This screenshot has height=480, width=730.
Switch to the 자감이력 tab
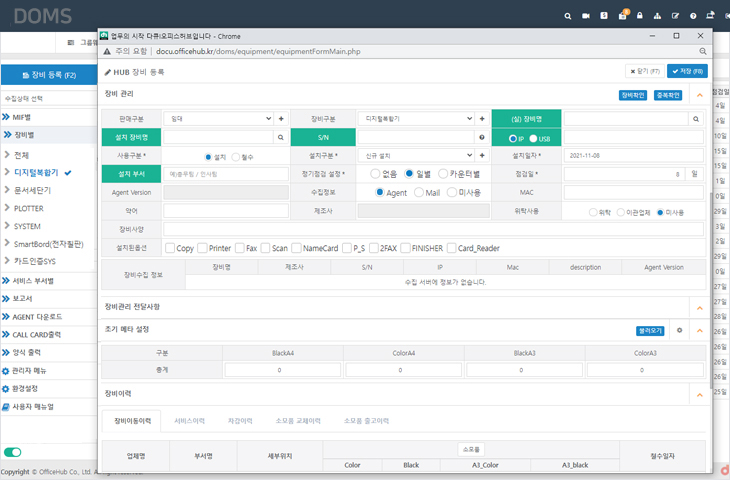click(x=240, y=421)
